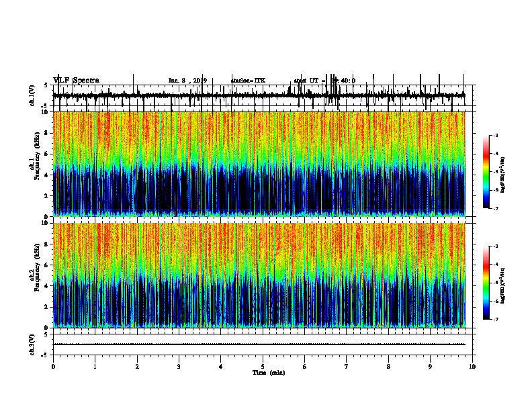This screenshot has height=411, width=532.
Task: Click the ch.2 spectrogram panel
Action: [x=259, y=275]
